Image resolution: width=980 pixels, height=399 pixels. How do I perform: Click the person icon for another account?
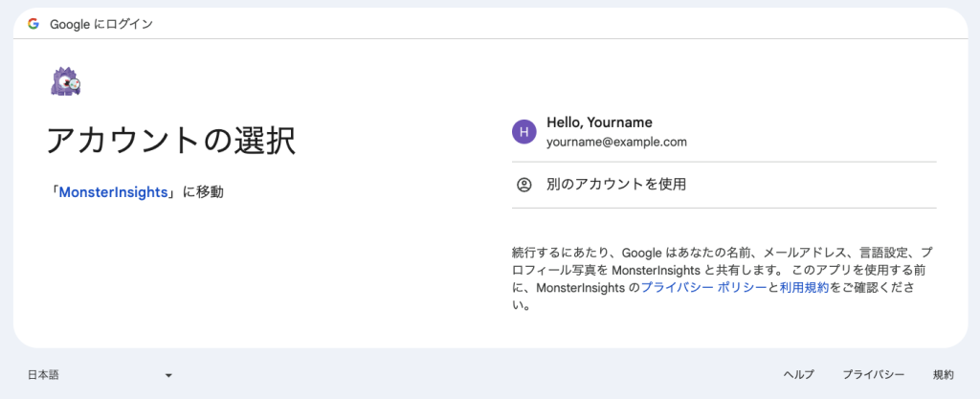coord(523,185)
